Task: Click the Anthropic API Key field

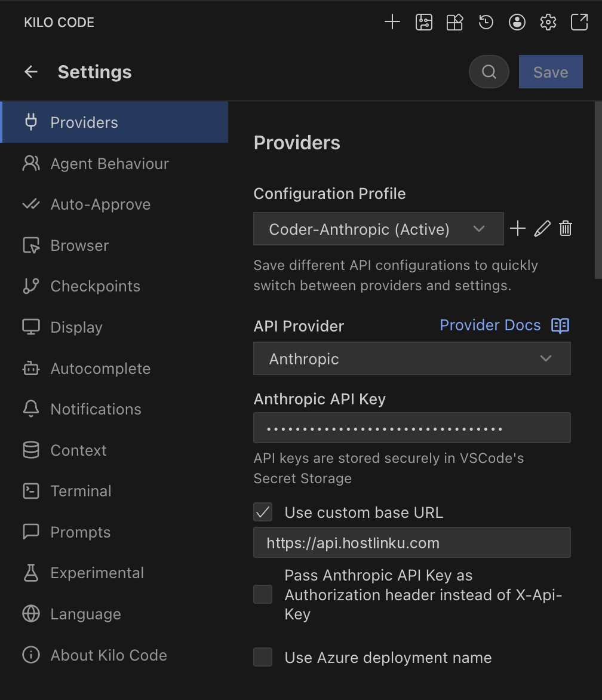Action: (412, 428)
